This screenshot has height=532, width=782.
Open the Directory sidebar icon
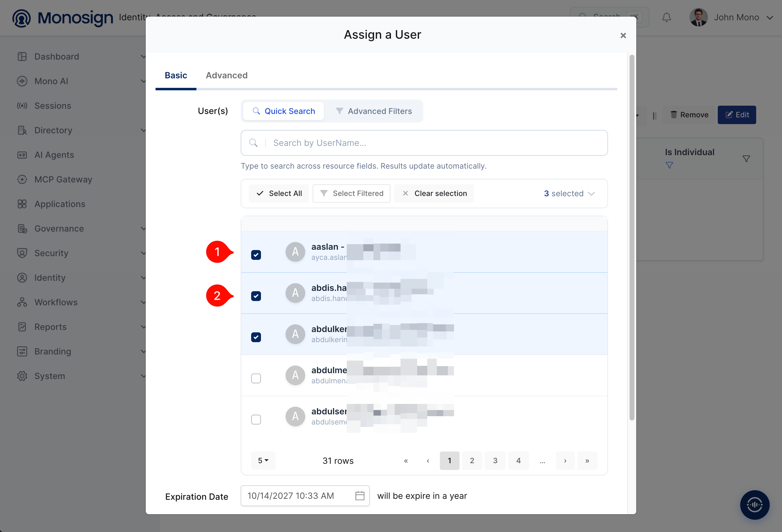click(x=22, y=130)
